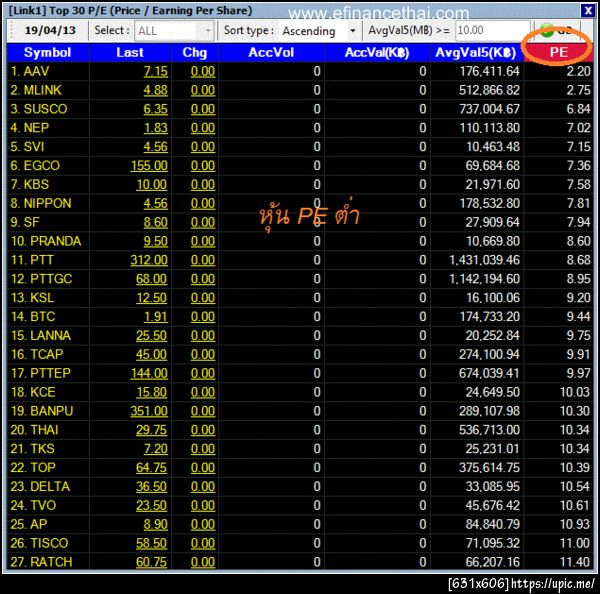Screen dimensions: 600x594
Task: Click AvgVal5 value 536,713.00 for THAI
Action: click(x=489, y=430)
